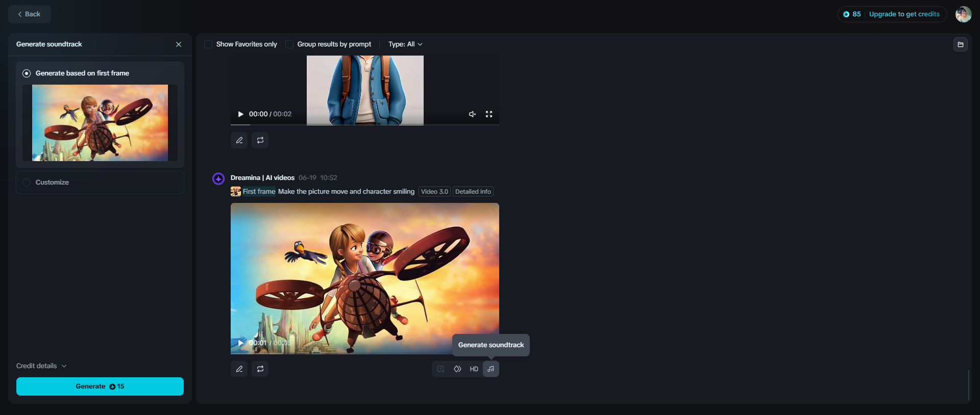Click the "10:52" timestamp text
Screen dimensions: 980x415
click(x=329, y=178)
